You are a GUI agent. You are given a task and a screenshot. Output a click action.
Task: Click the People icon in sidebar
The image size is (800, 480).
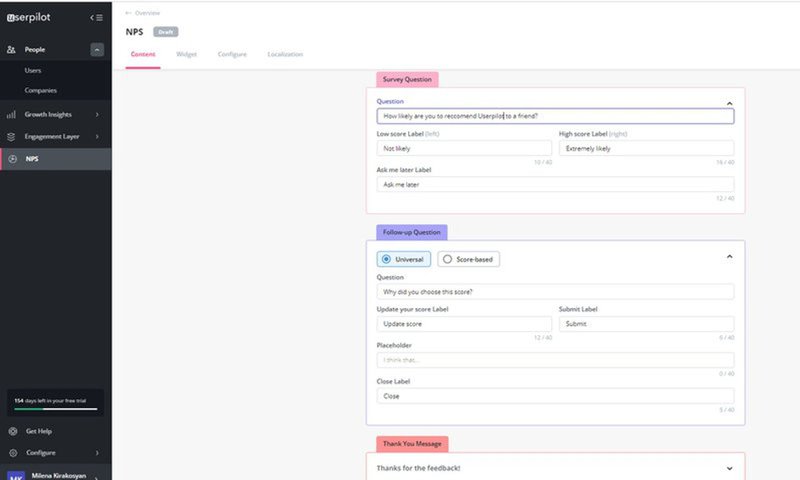(11, 49)
